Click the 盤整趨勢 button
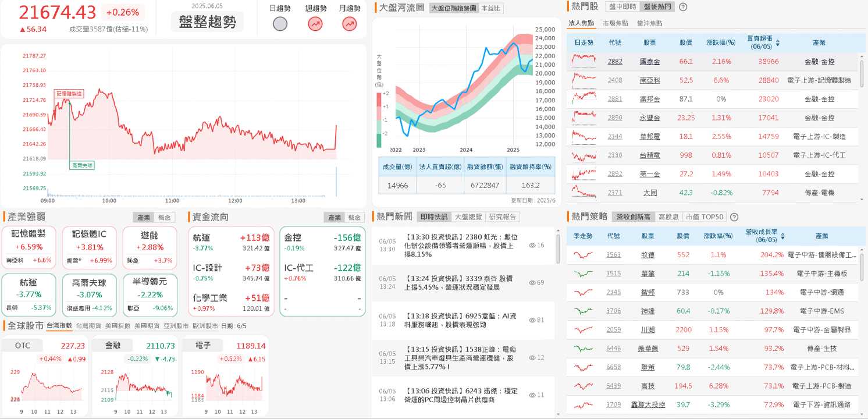The height and width of the screenshot is (419, 868). click(208, 22)
